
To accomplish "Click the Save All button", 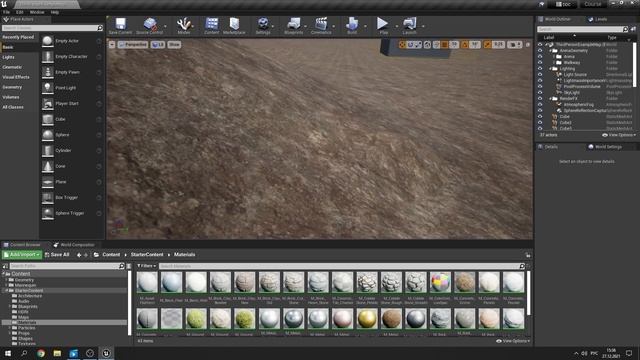I will [x=57, y=255].
